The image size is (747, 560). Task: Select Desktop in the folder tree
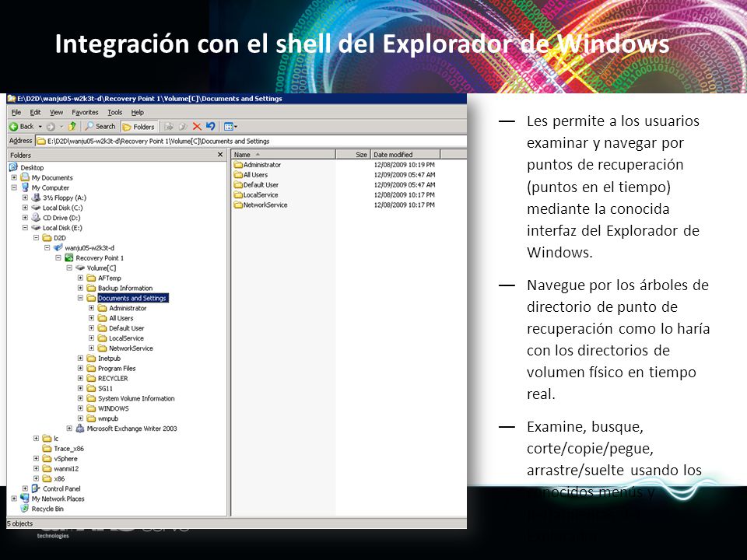(x=32, y=168)
